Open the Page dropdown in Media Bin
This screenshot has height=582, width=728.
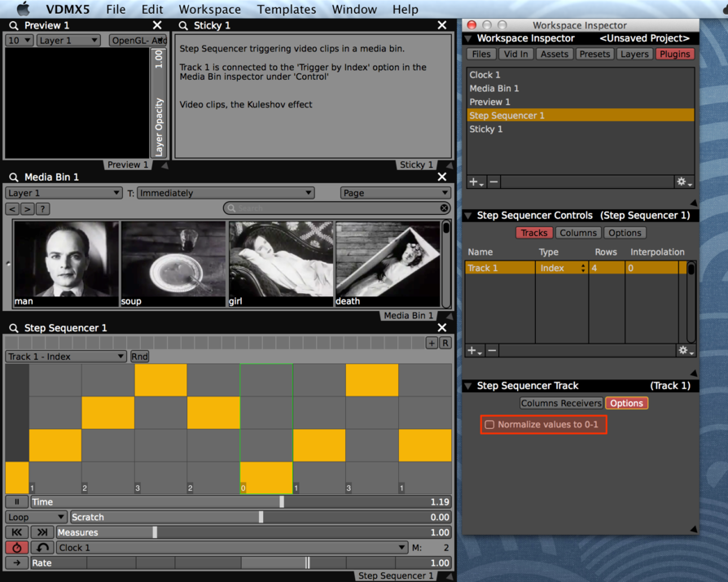pyautogui.click(x=396, y=193)
